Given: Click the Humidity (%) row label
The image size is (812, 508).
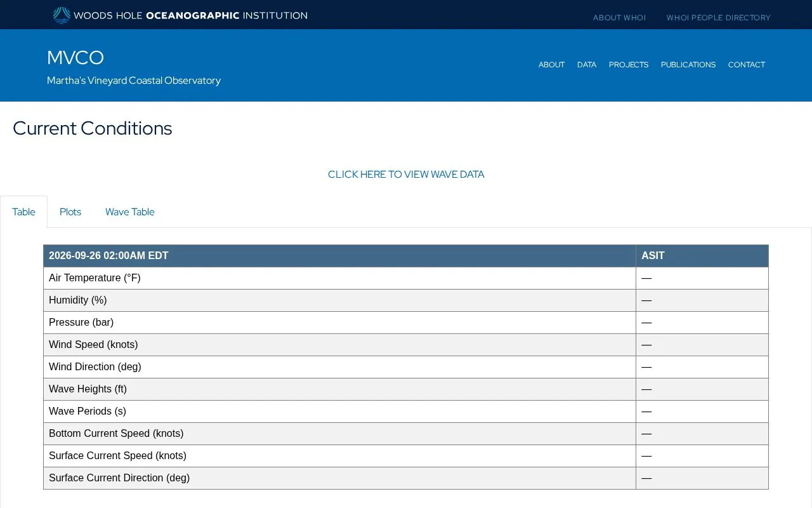Looking at the screenshot, I should 78,300.
